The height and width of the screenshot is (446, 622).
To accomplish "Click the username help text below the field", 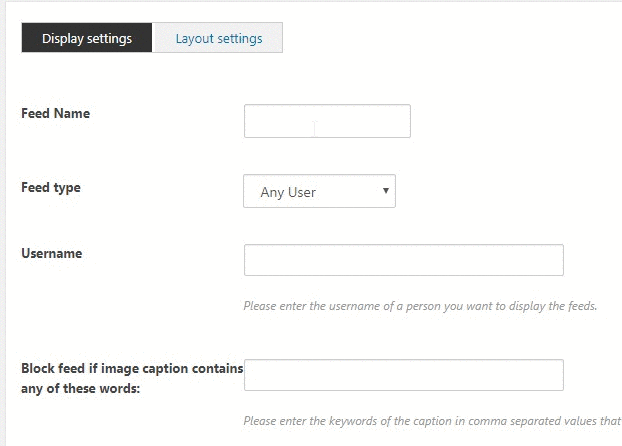I will 420,306.
